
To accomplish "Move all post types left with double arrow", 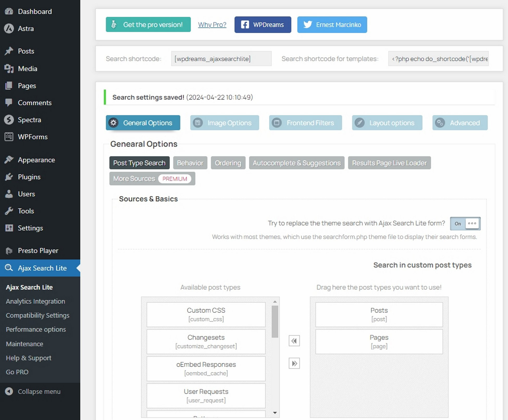I will pos(294,341).
